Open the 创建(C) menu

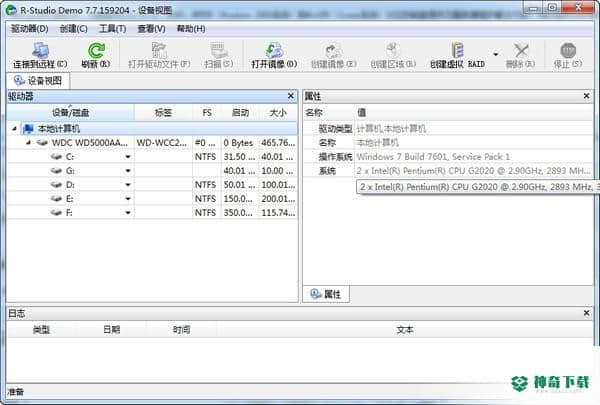tap(73, 29)
